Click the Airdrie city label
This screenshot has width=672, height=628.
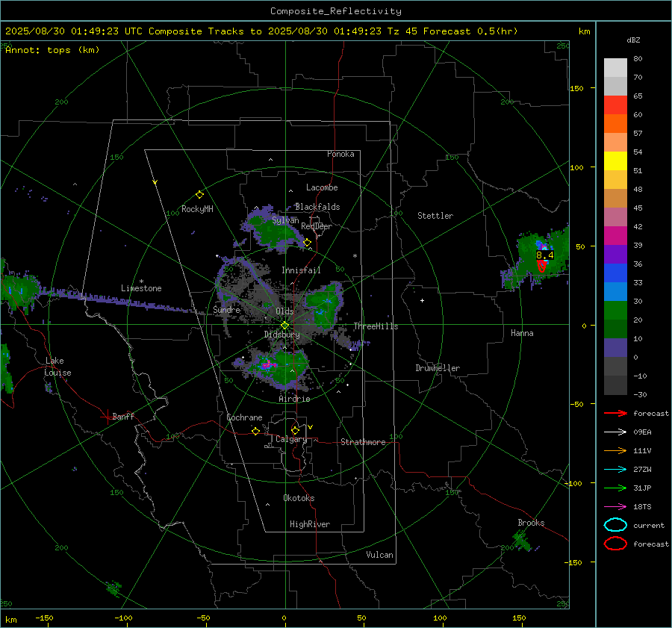pyautogui.click(x=294, y=399)
